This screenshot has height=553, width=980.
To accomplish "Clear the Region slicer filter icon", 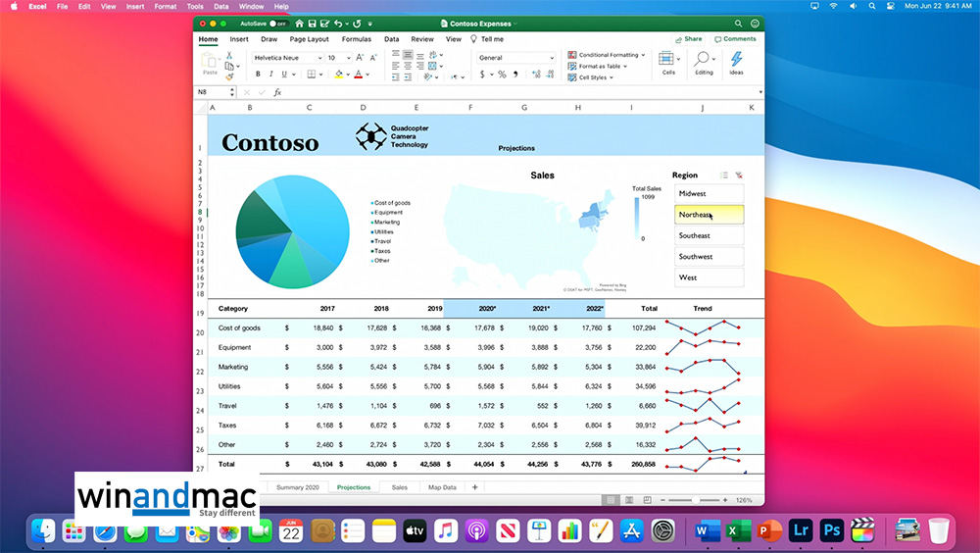I will (739, 176).
